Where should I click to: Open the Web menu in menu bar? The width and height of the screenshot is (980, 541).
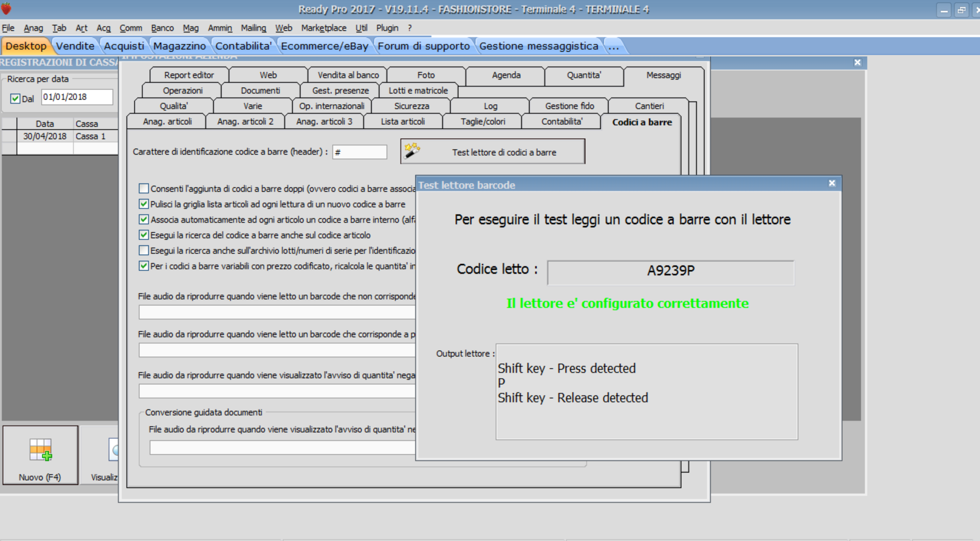pyautogui.click(x=284, y=28)
